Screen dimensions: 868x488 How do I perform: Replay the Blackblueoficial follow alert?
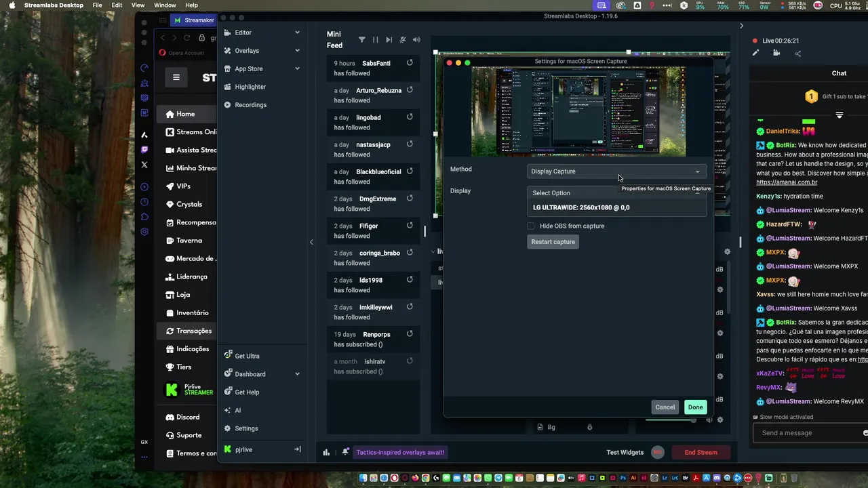(410, 171)
